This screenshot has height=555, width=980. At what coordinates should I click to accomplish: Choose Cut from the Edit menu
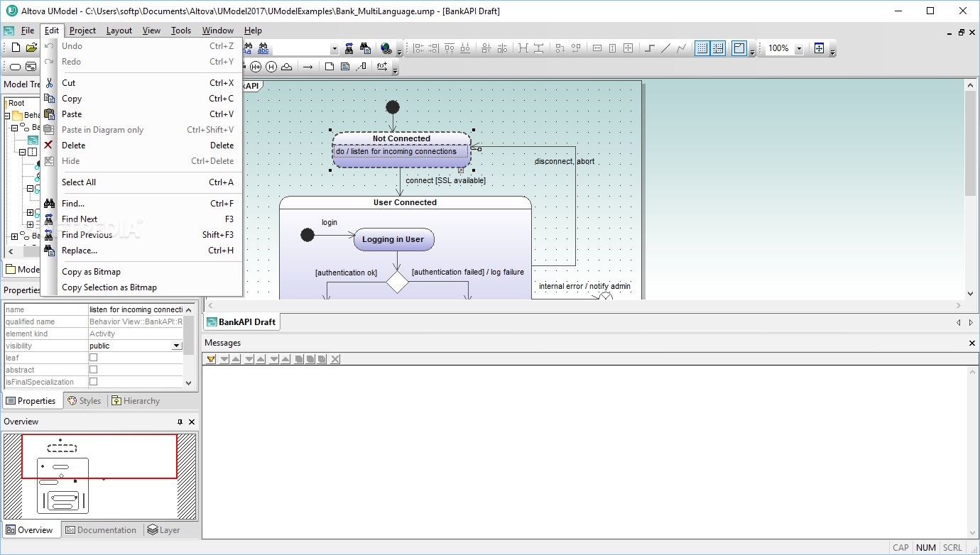coord(141,83)
